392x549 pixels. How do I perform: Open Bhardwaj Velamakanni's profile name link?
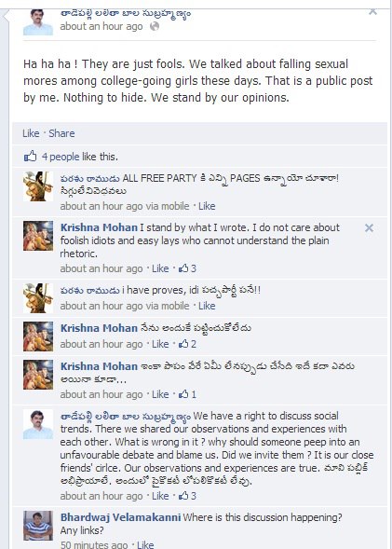pyautogui.click(x=120, y=517)
